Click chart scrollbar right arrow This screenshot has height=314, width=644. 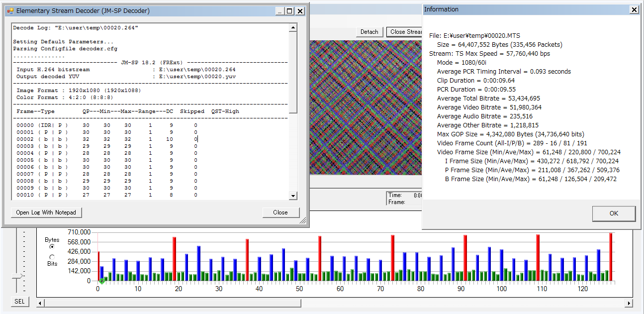point(629,303)
